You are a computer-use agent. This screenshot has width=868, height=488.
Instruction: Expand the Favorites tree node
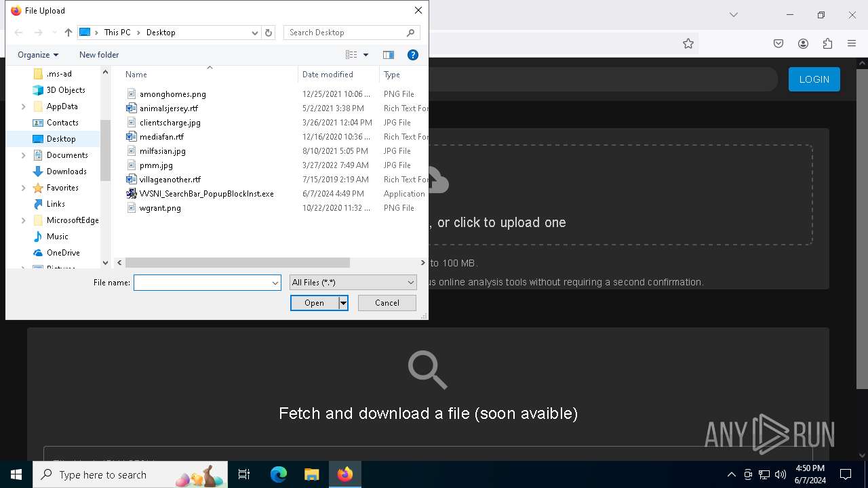[24, 188]
